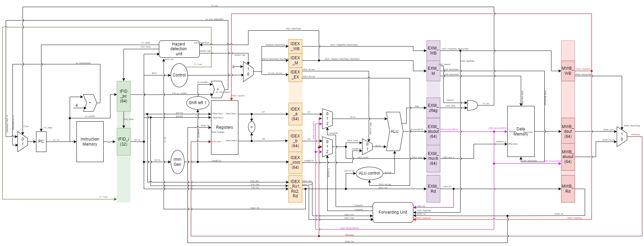The image size is (644, 246).
Task: Click the IDEX_Rs1, Rs2, Rd register
Action: point(295,189)
